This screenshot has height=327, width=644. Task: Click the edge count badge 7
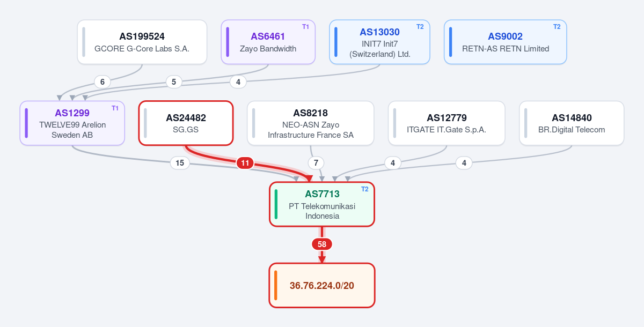[316, 162]
